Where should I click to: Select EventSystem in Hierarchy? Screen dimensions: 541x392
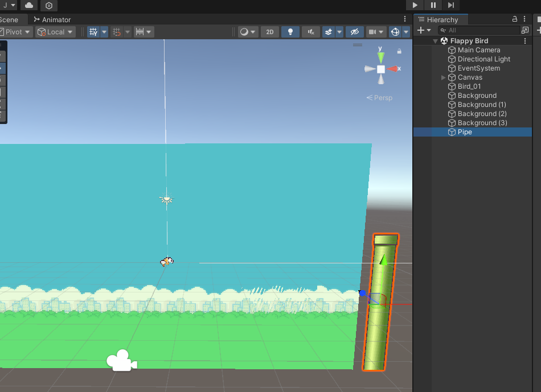coord(478,68)
